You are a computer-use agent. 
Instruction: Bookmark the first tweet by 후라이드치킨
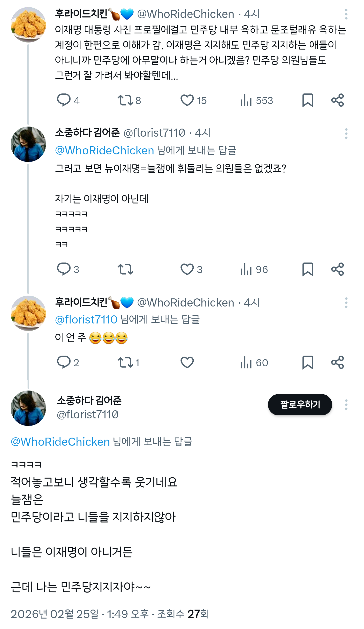[x=308, y=100]
